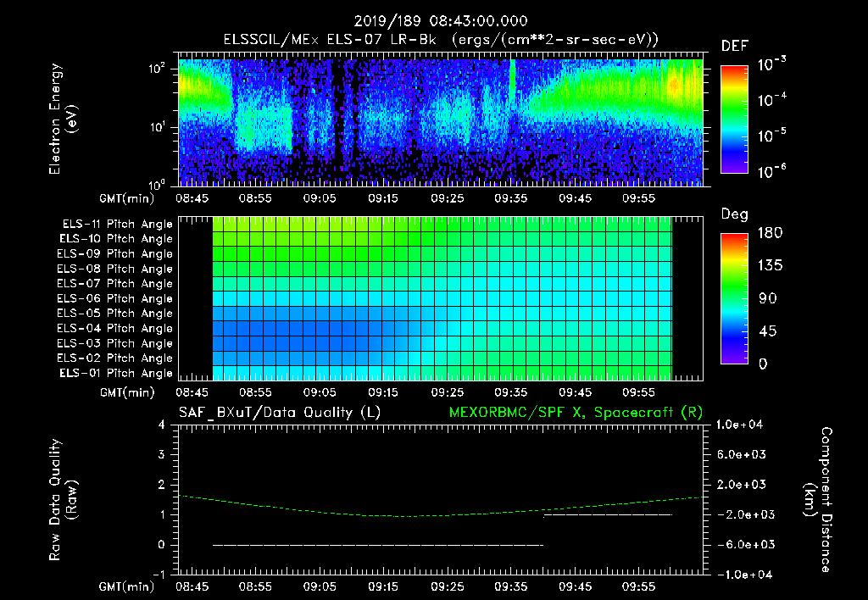The width and height of the screenshot is (868, 600).
Task: Click the 08:45 time label under electron spectrogram
Action: coord(192,198)
